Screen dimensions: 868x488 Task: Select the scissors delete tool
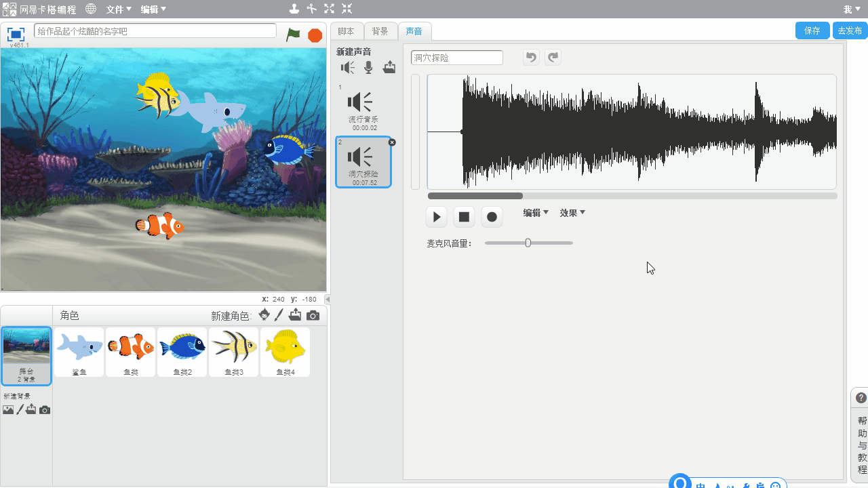pyautogui.click(x=311, y=9)
